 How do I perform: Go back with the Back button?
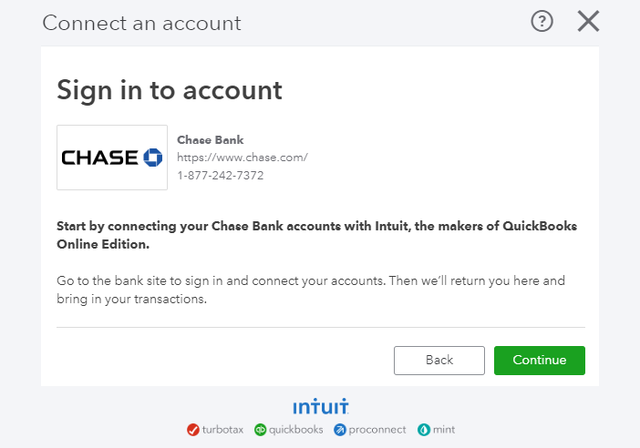[439, 360]
